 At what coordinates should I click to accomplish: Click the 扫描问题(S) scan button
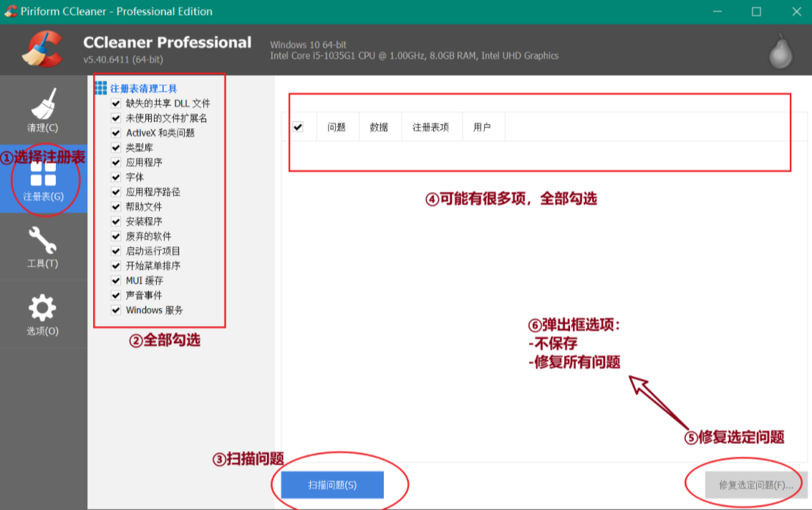(x=332, y=485)
